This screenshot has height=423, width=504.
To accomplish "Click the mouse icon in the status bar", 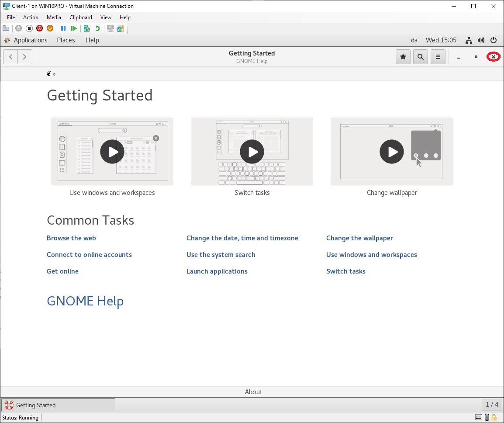I will coord(487,417).
